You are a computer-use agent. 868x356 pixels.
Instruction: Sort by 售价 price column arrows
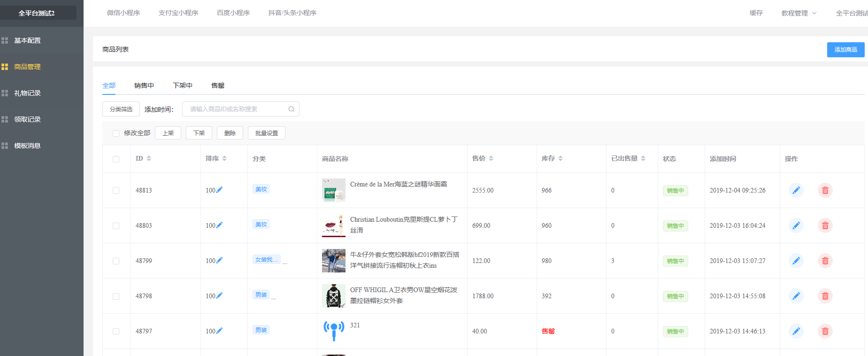click(491, 159)
